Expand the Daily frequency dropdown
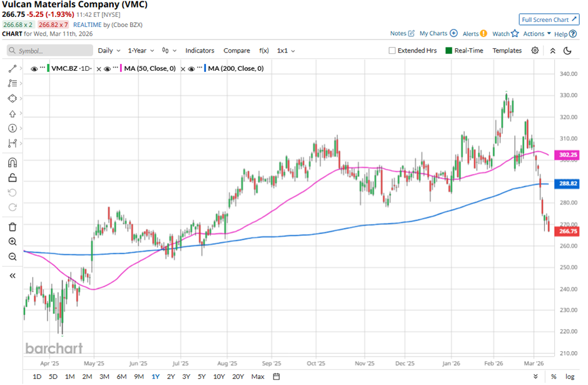 coord(109,51)
